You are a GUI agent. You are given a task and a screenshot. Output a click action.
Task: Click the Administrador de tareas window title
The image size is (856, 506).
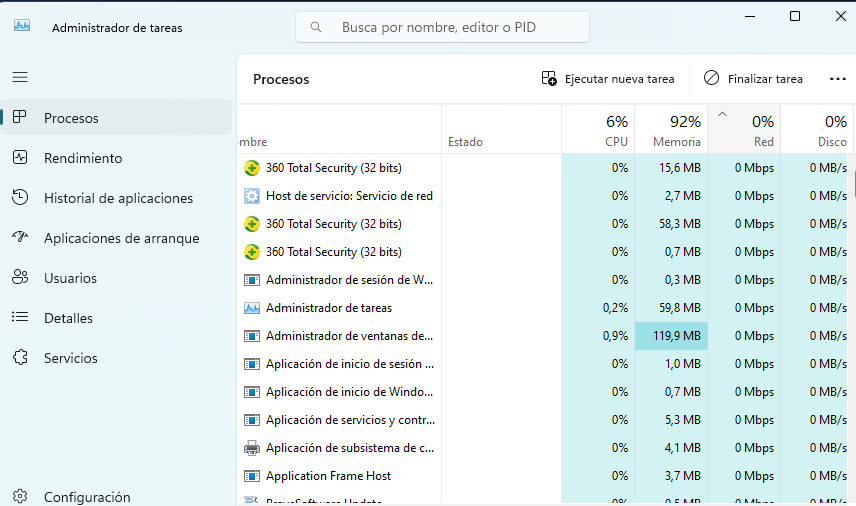pos(117,28)
